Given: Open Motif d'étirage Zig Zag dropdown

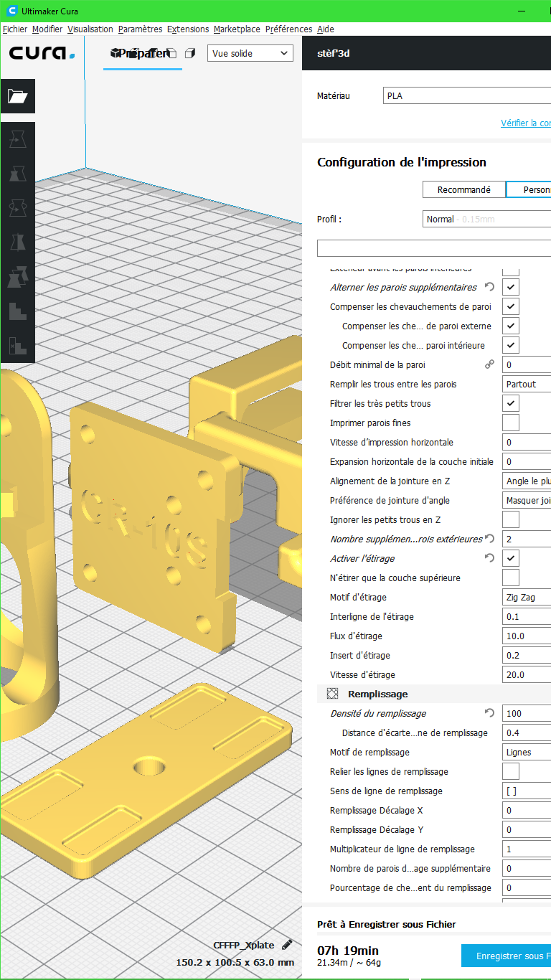Looking at the screenshot, I should pyautogui.click(x=527, y=597).
